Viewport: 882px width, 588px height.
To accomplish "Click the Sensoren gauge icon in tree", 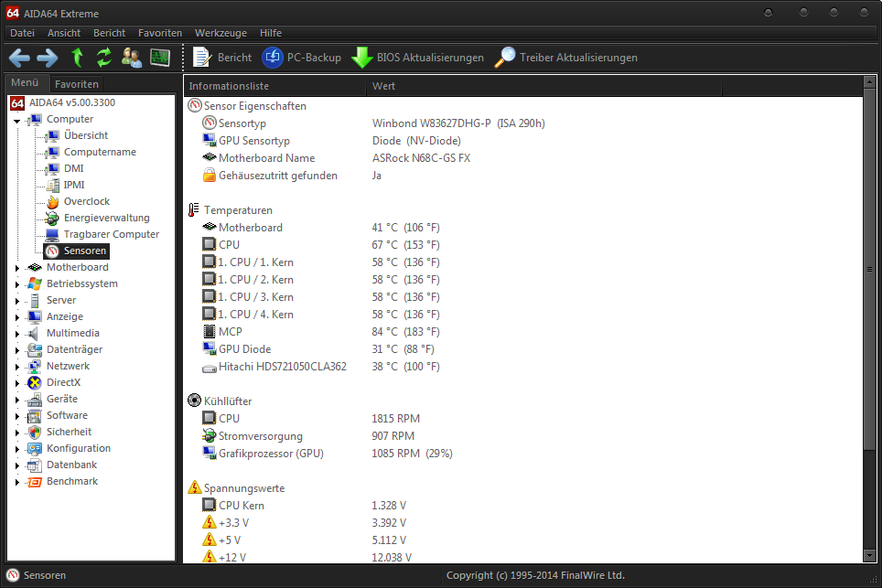I will [52, 251].
